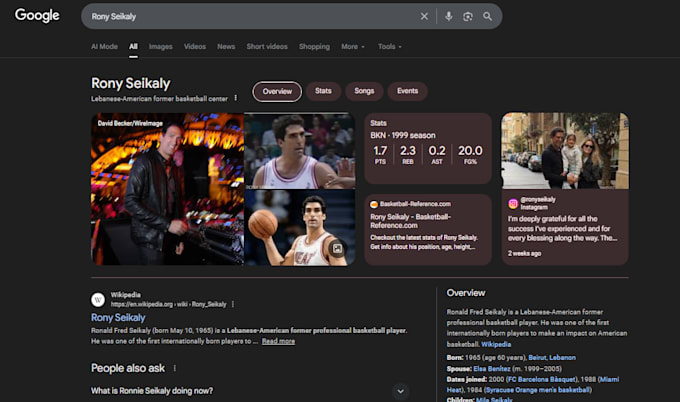This screenshot has height=402, width=680.
Task: Open the Syracuse Orange men's basketball link
Action: (538, 390)
